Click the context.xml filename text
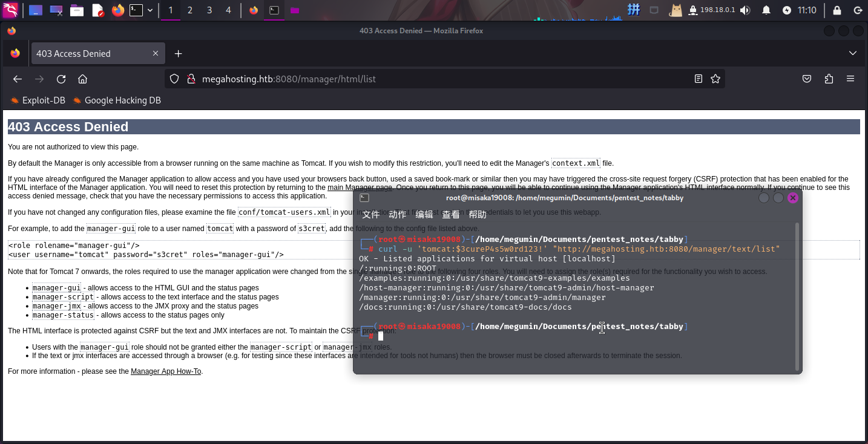The image size is (868, 444). coord(576,163)
